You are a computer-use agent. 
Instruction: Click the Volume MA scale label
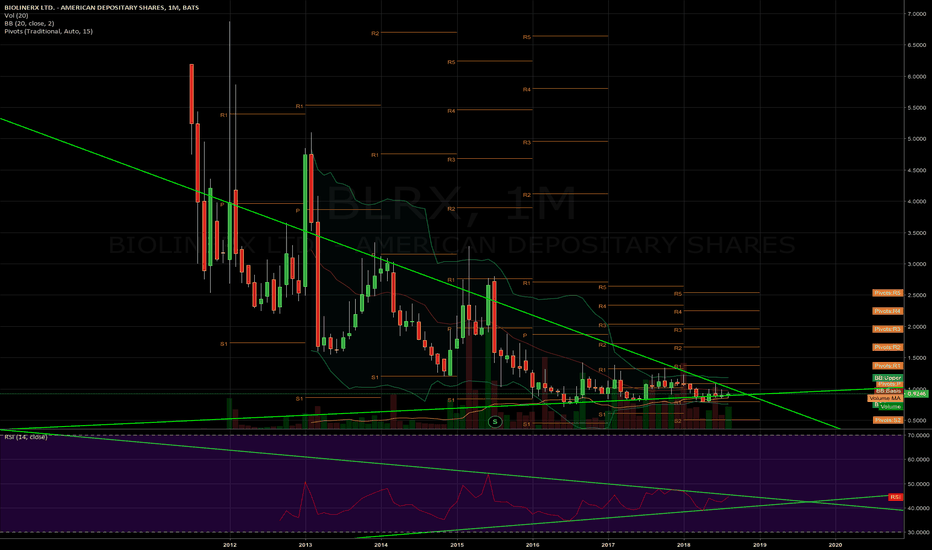click(x=884, y=398)
